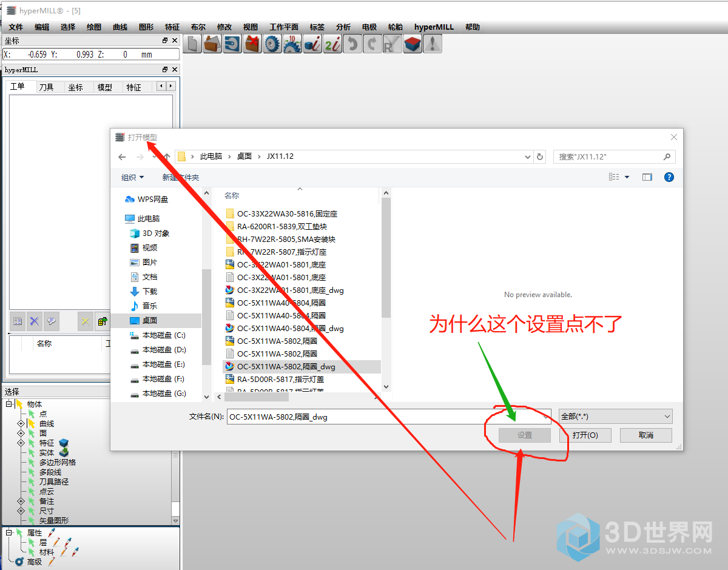The image size is (728, 570).
Task: Open the 工作平面 menu
Action: pos(284,27)
